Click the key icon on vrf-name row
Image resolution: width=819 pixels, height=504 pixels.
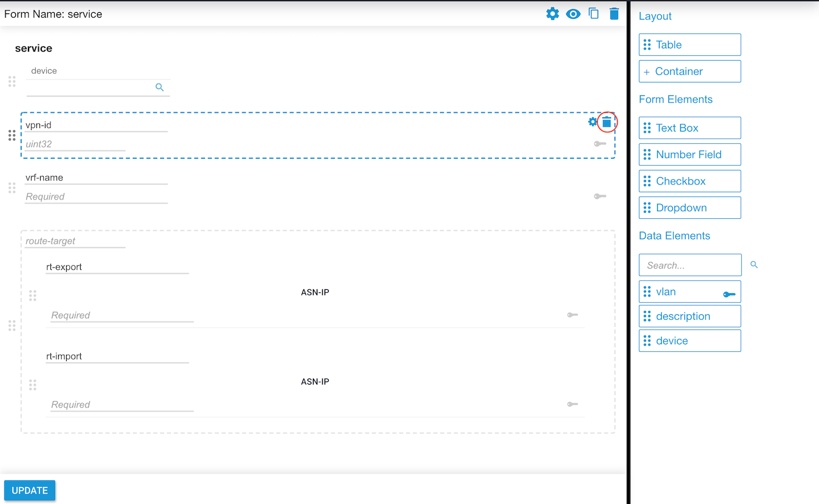click(x=600, y=197)
